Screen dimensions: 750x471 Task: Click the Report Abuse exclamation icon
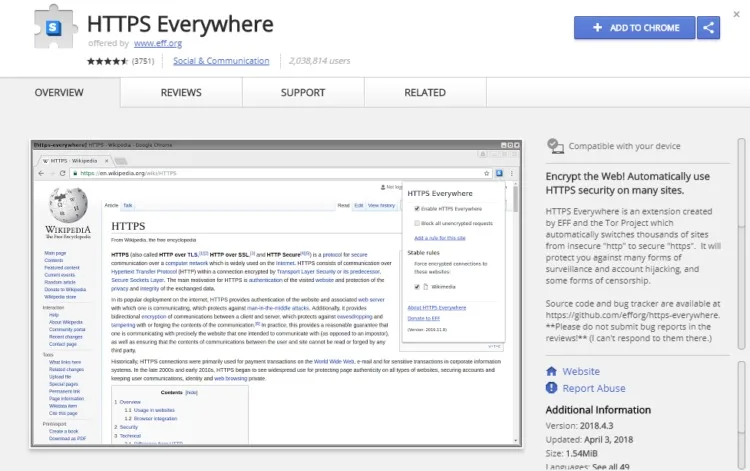coord(551,388)
